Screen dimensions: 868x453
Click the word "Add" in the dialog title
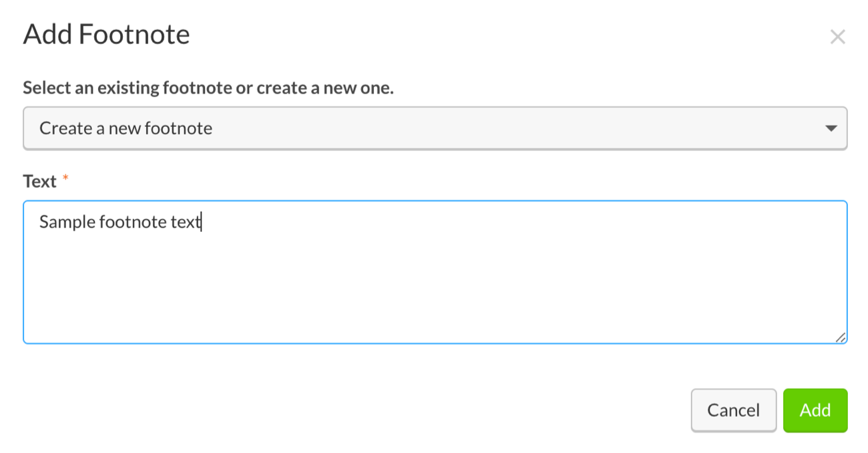[x=47, y=34]
